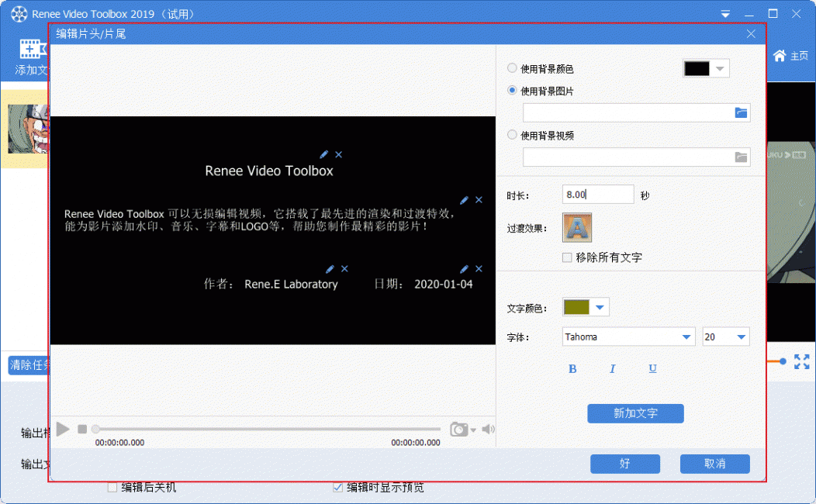Open the background color dropdown arrow
The image size is (816, 504).
click(x=721, y=69)
